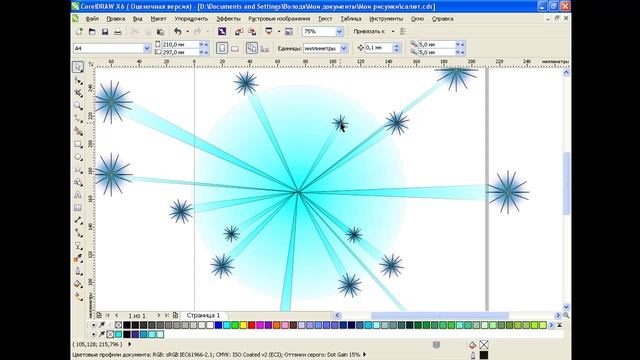The width and height of the screenshot is (640, 360).
Task: Select the Fill tool in the toolbox
Action: click(78, 284)
